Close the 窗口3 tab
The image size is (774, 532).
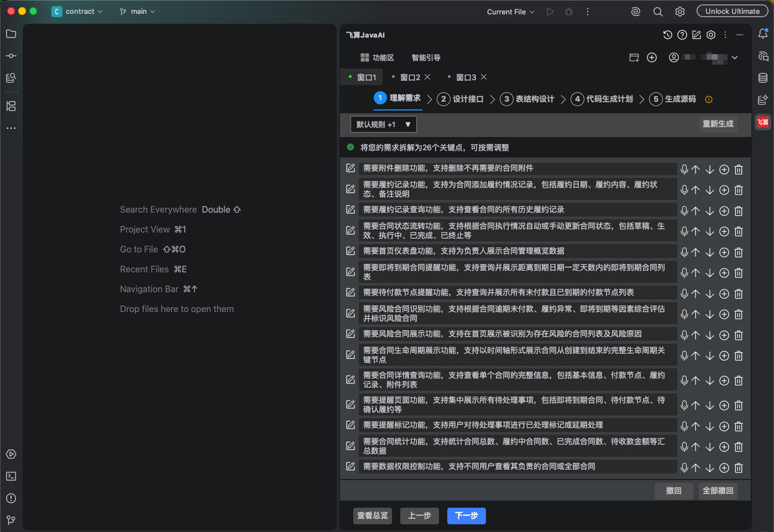click(484, 77)
